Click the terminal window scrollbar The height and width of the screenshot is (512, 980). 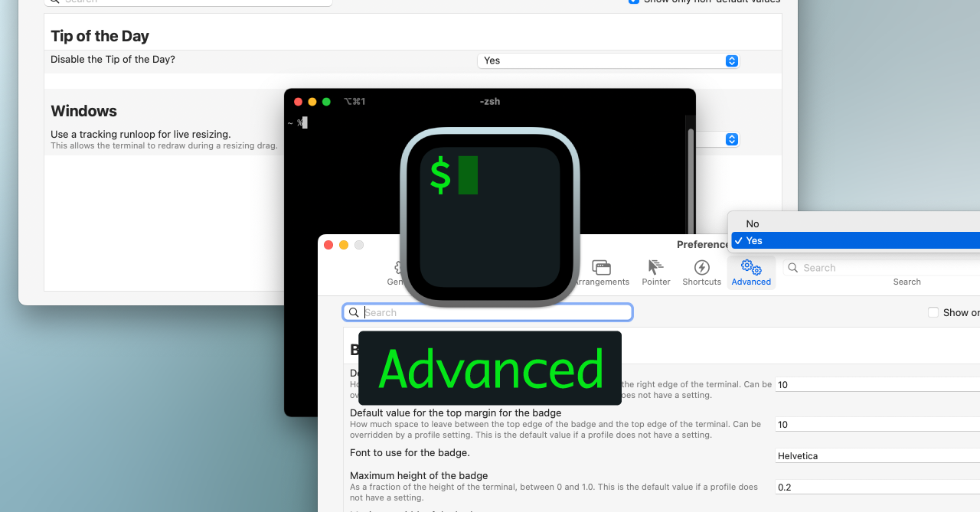tap(691, 176)
